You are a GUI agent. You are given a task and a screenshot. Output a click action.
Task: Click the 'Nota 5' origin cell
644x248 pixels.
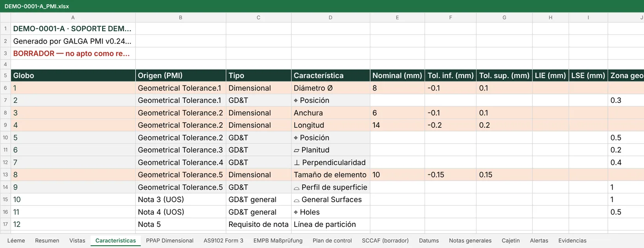tap(181, 224)
